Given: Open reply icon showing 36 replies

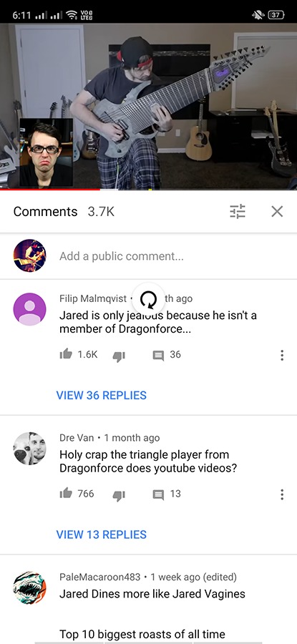Looking at the screenshot, I should (x=158, y=355).
